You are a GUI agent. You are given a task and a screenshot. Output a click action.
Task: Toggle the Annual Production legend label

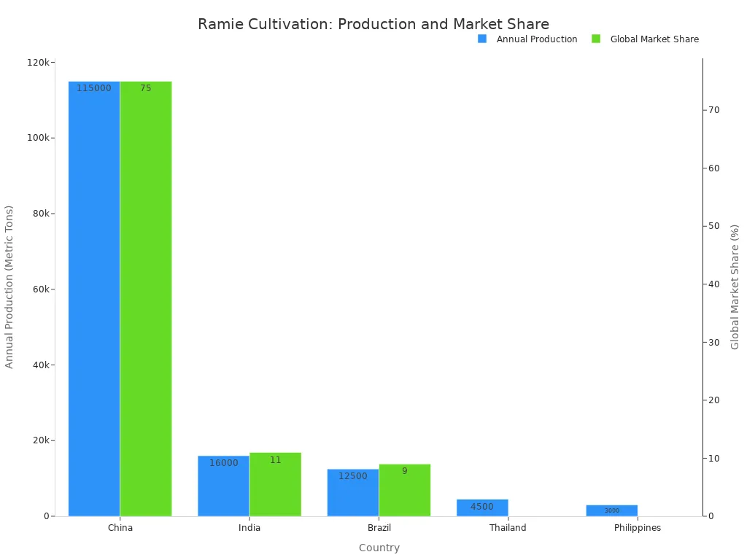pyautogui.click(x=537, y=39)
